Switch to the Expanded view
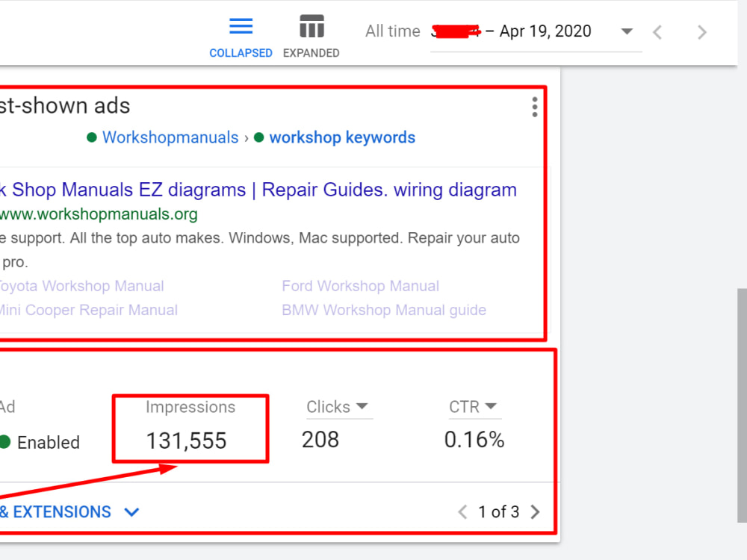 coord(311,37)
